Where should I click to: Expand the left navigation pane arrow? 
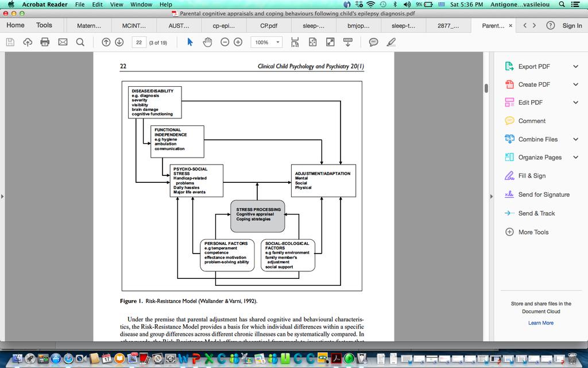[2, 196]
